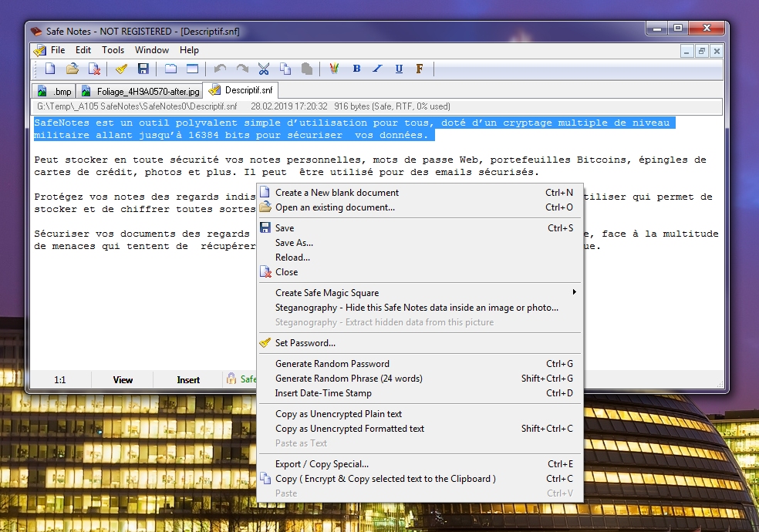Toggle Bold formatting in toolbar

[357, 69]
